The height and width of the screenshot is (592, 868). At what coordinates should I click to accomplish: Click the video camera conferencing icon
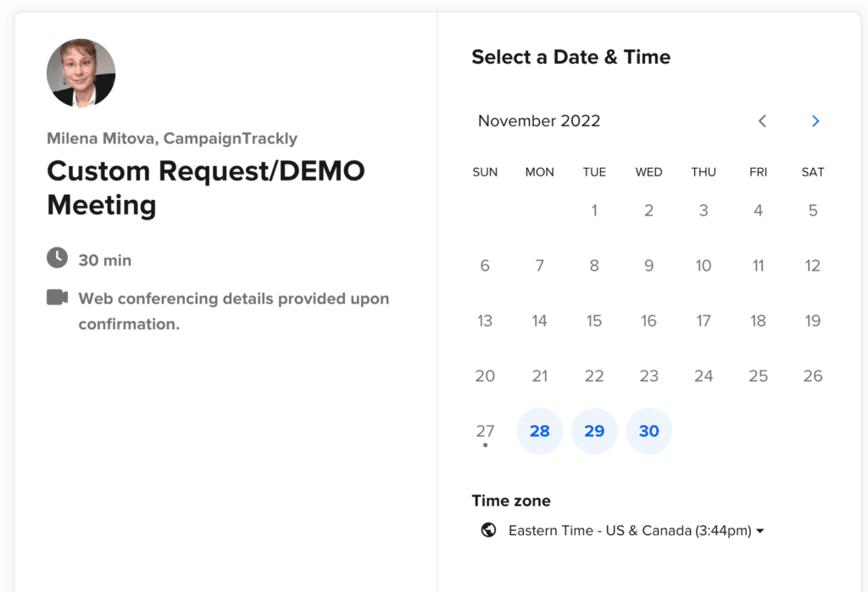coord(57,297)
